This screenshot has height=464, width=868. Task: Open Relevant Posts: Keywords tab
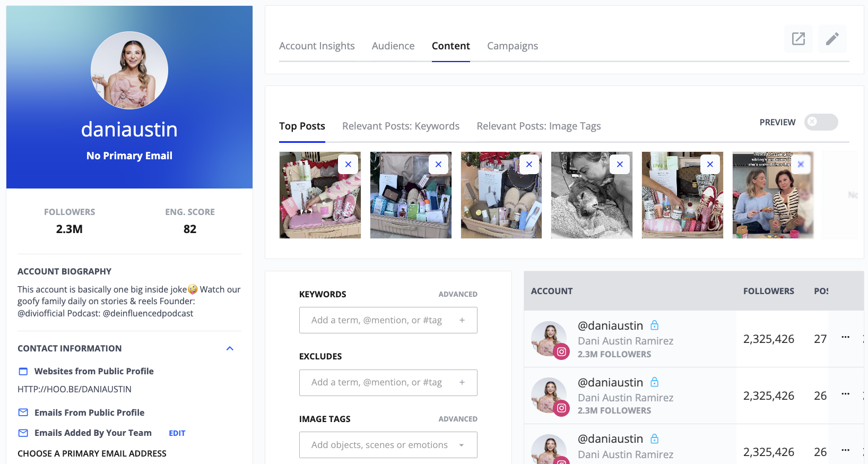point(401,126)
